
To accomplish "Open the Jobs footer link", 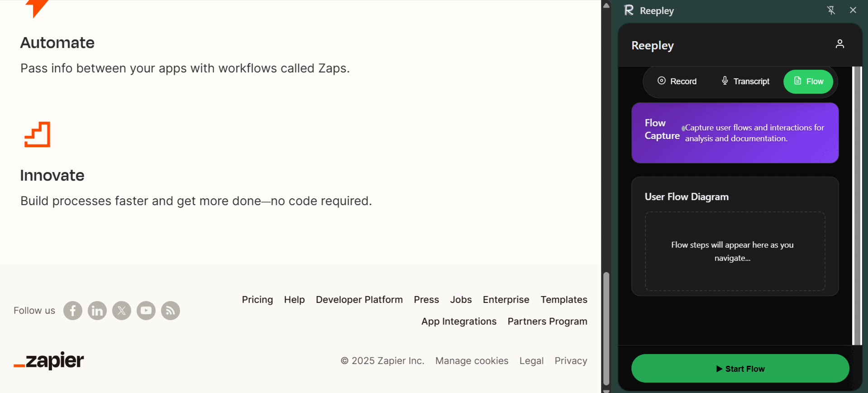I will coord(461,300).
